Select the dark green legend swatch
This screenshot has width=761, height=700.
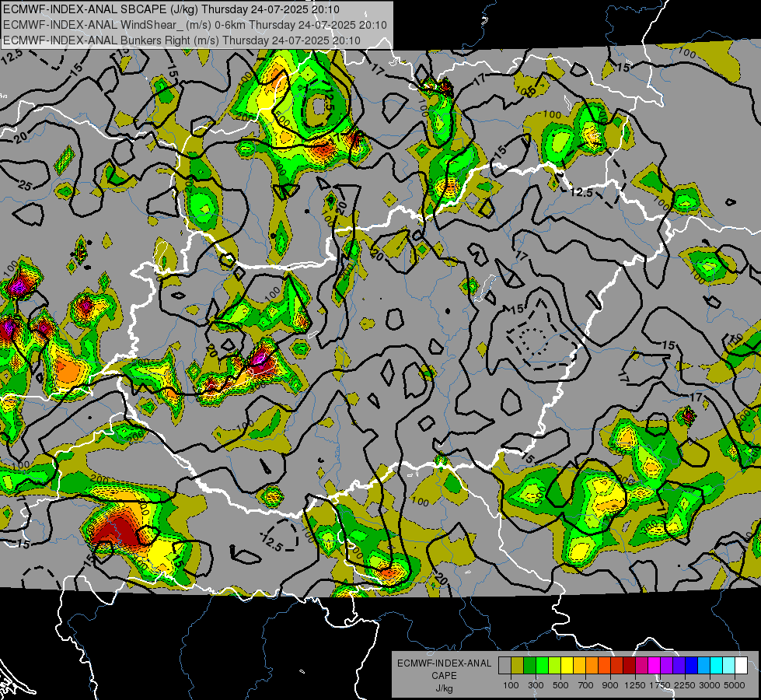[x=529, y=666]
